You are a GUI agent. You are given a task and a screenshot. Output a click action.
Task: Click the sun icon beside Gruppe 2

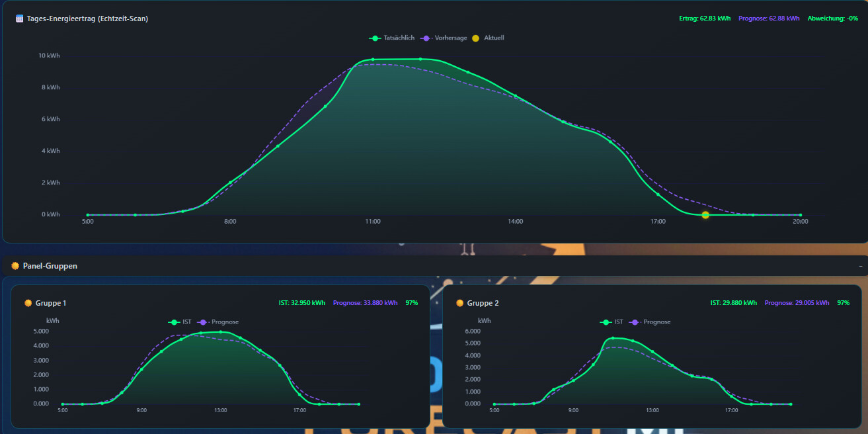pyautogui.click(x=459, y=303)
